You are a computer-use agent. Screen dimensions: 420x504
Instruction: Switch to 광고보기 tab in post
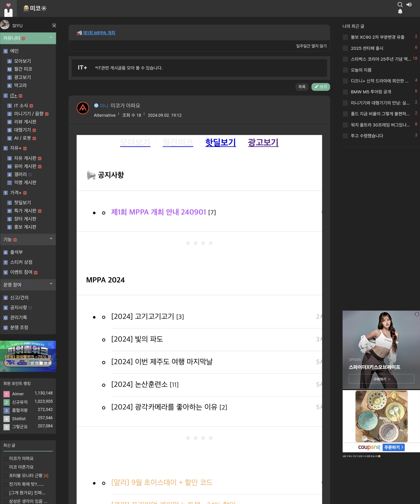click(x=263, y=142)
